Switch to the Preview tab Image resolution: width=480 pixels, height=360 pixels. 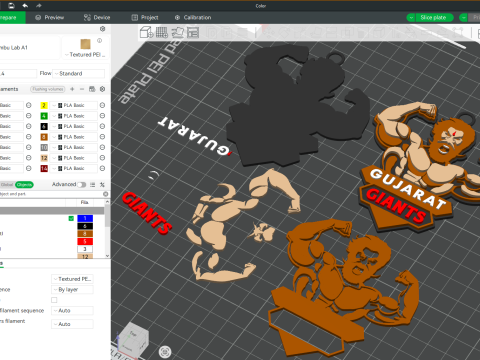(50, 18)
